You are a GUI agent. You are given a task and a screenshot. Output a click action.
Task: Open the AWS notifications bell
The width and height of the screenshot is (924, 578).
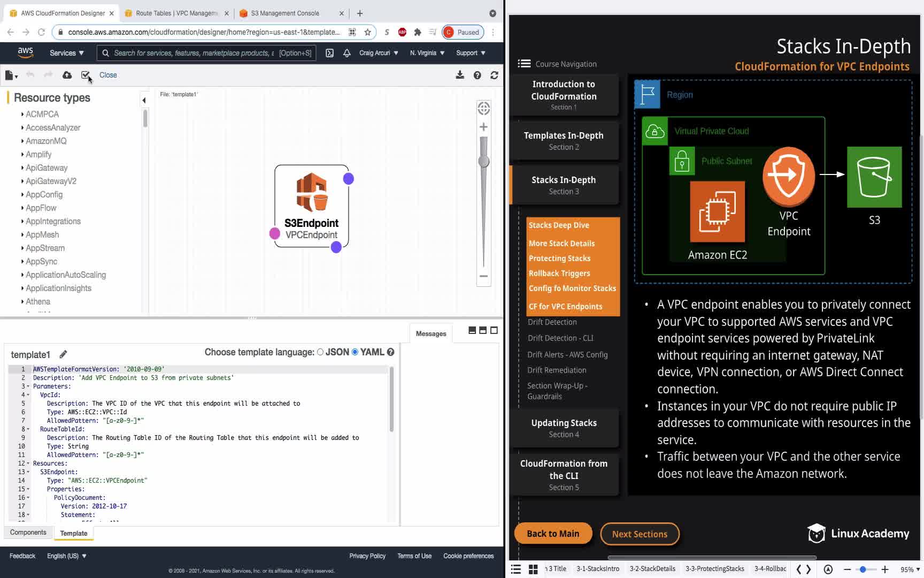[x=347, y=53]
